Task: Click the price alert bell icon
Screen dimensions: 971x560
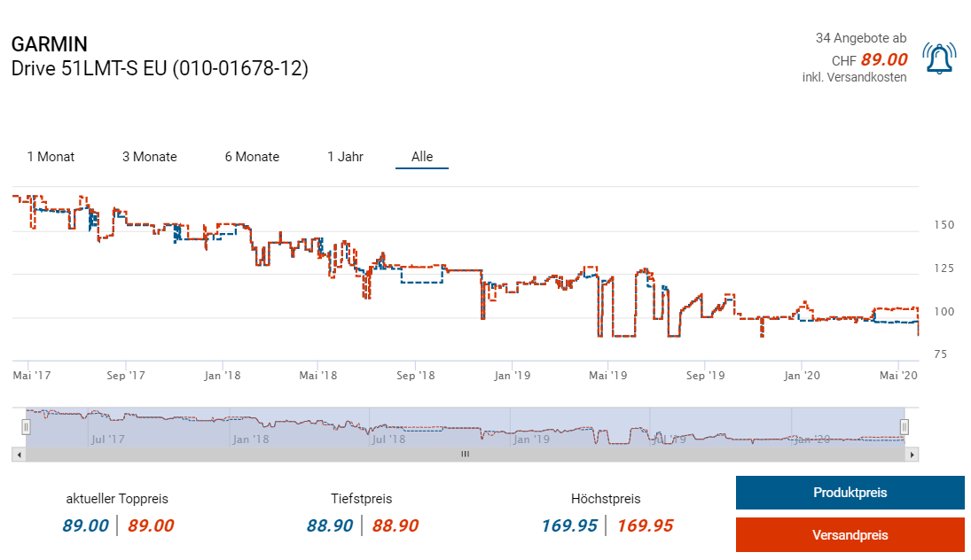Action: tap(937, 58)
